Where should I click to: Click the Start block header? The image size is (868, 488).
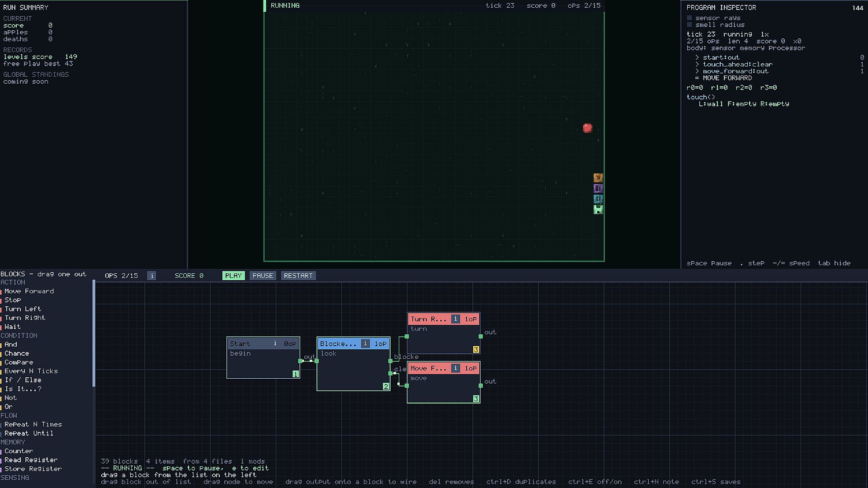point(263,343)
